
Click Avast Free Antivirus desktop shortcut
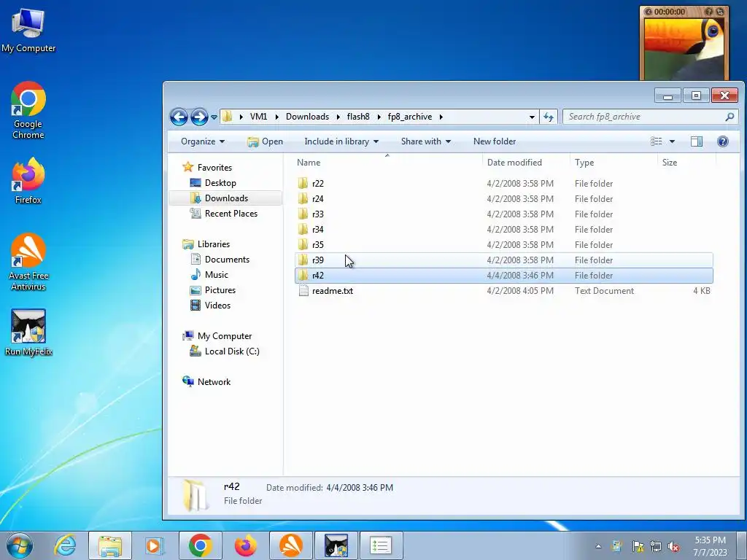click(x=28, y=262)
